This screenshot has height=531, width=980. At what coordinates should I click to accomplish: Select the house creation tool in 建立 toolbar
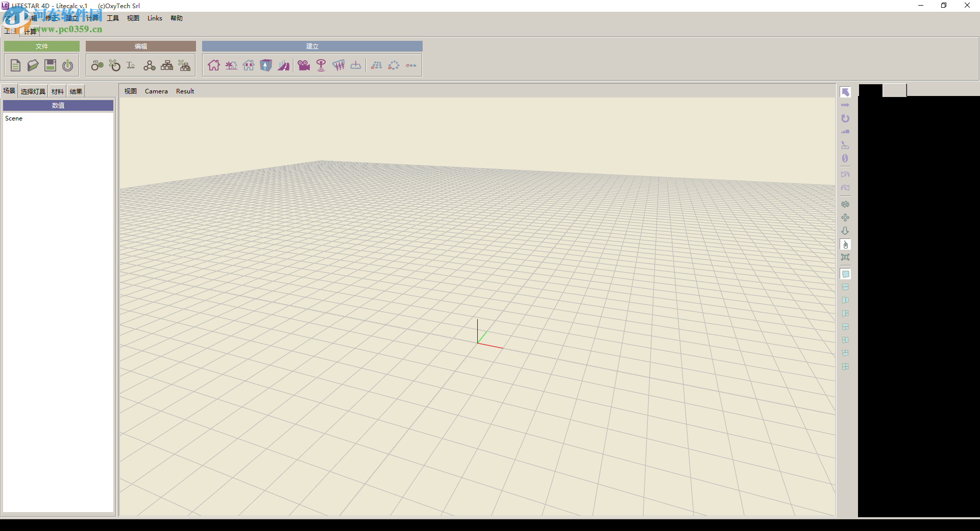pyautogui.click(x=213, y=65)
